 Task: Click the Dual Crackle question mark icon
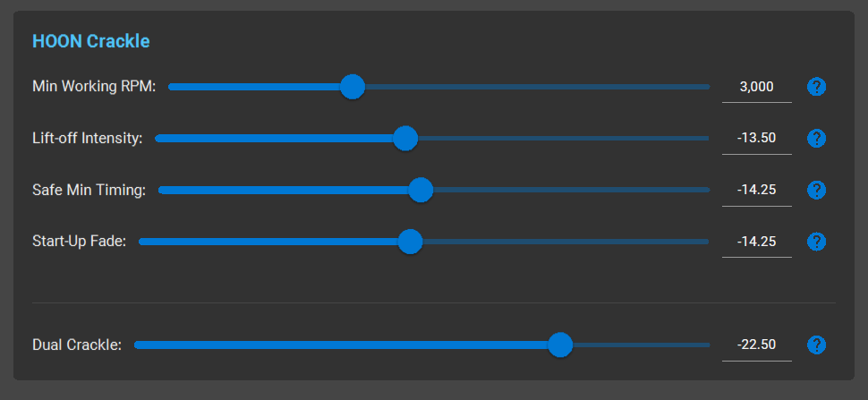[x=816, y=345]
